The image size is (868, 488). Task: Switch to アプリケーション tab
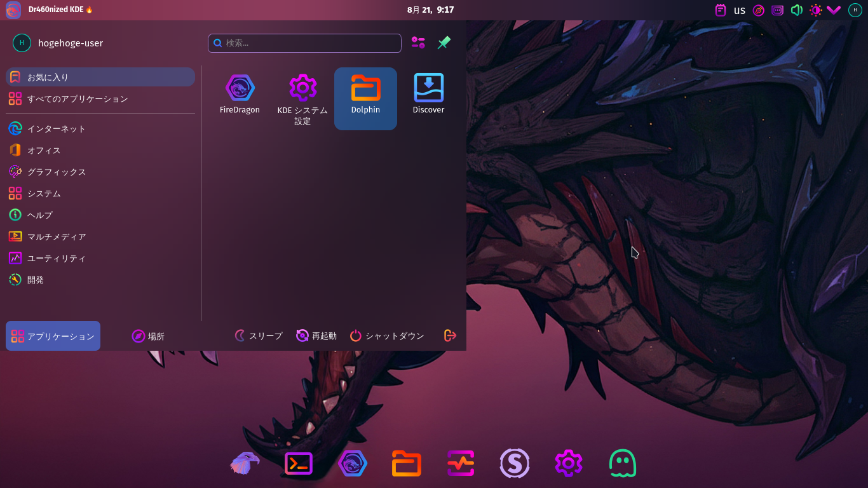(53, 336)
